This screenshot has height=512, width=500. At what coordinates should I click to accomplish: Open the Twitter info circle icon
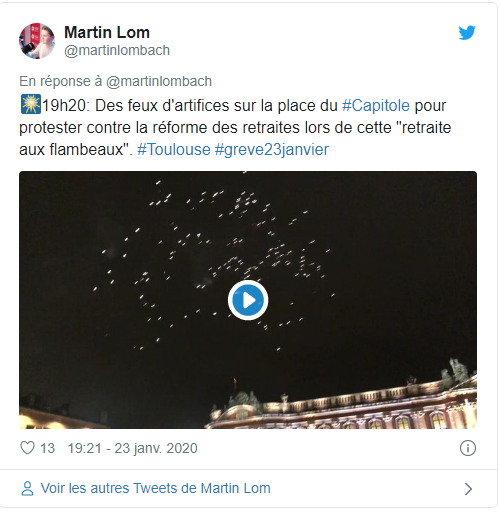pos(468,448)
